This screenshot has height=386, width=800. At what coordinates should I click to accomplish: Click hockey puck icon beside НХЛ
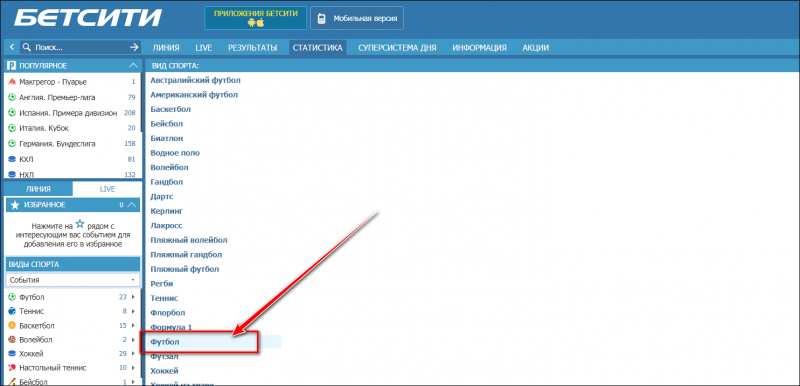[12, 174]
